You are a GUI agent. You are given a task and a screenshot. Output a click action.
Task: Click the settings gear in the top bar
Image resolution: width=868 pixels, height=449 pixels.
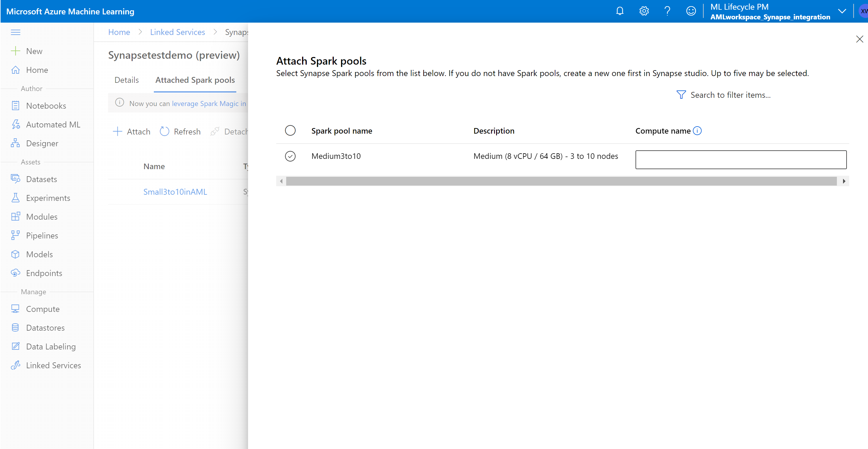pyautogui.click(x=643, y=11)
